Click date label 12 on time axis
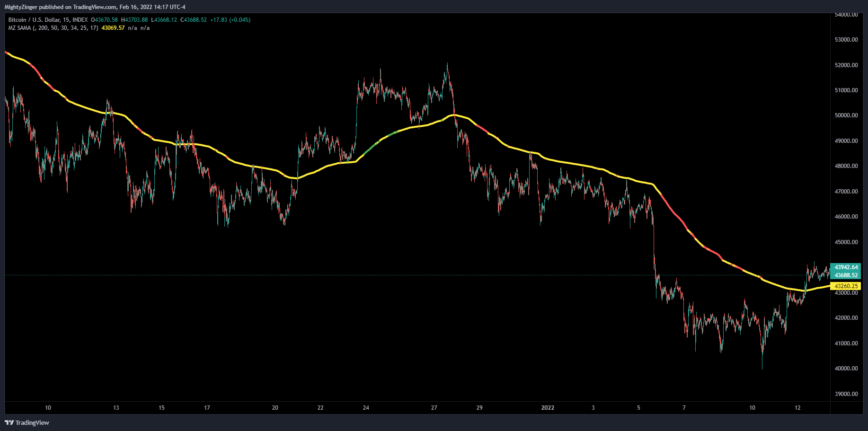Image resolution: width=868 pixels, height=431 pixels. pos(797,408)
